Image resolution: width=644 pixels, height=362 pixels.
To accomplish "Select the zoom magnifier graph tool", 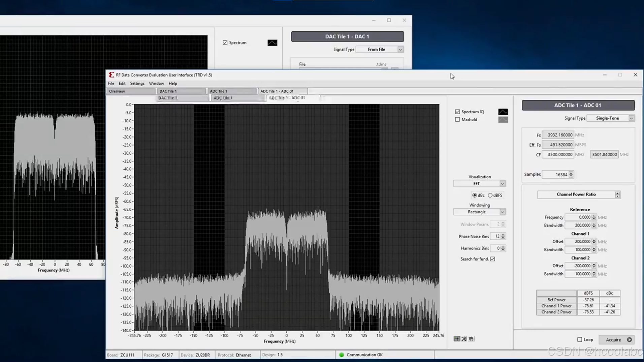I will click(464, 339).
